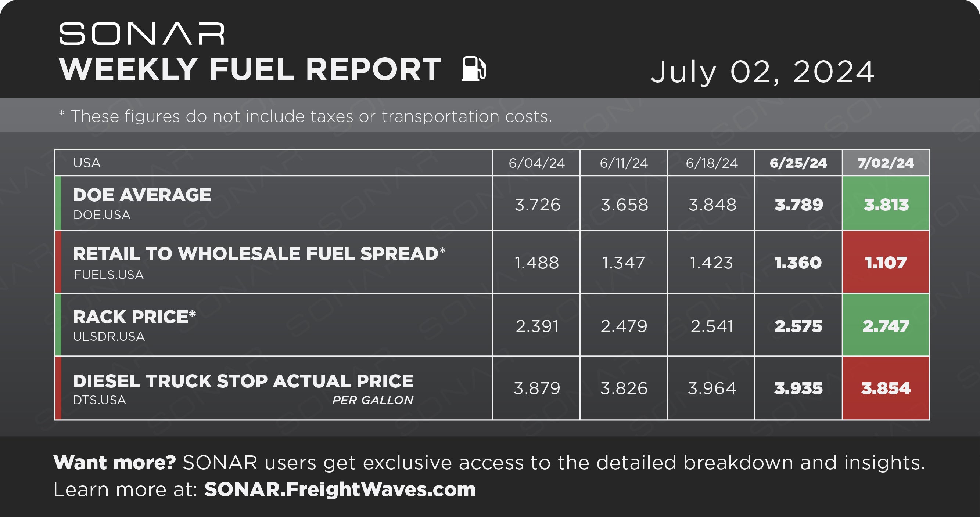
Task: Open the SONAR.FreightWaves.com link
Action: tap(340, 489)
